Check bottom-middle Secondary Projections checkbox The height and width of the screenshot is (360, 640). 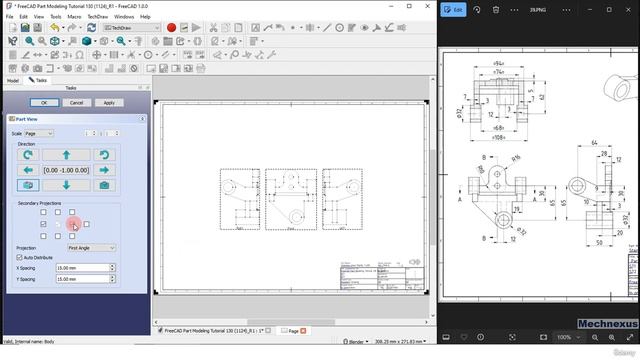pos(58,236)
